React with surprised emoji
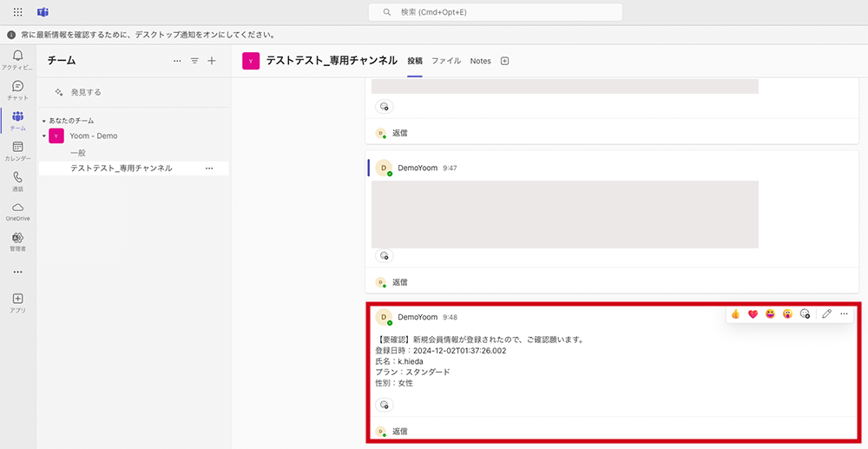 click(x=787, y=314)
